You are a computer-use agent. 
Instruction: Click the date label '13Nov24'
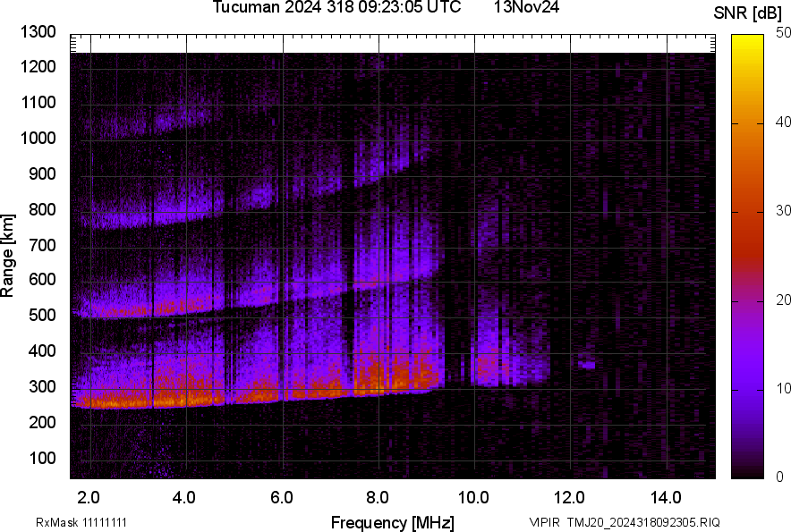[x=526, y=7]
